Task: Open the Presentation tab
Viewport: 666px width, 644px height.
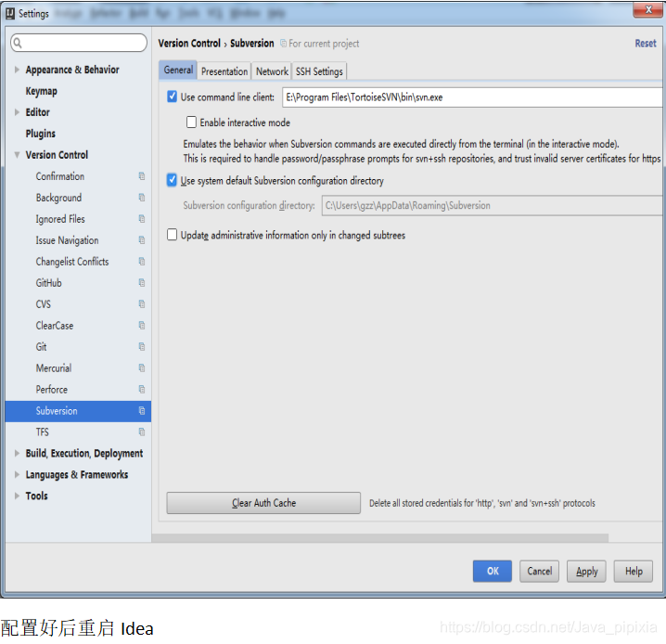Action: [x=224, y=71]
